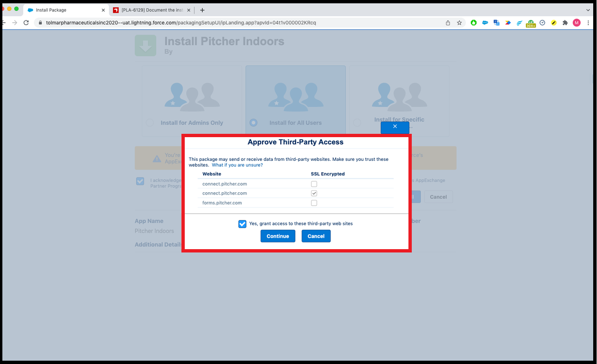Click the share page icon in address bar

[448, 23]
